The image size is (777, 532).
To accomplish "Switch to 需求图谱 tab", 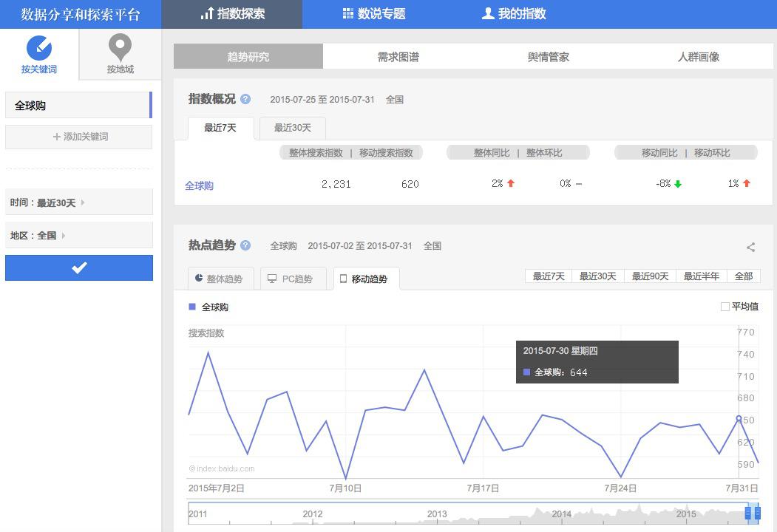I will 398,57.
